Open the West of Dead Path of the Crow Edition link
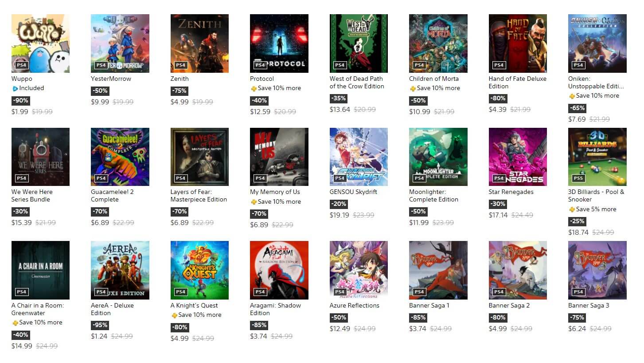 click(x=357, y=83)
